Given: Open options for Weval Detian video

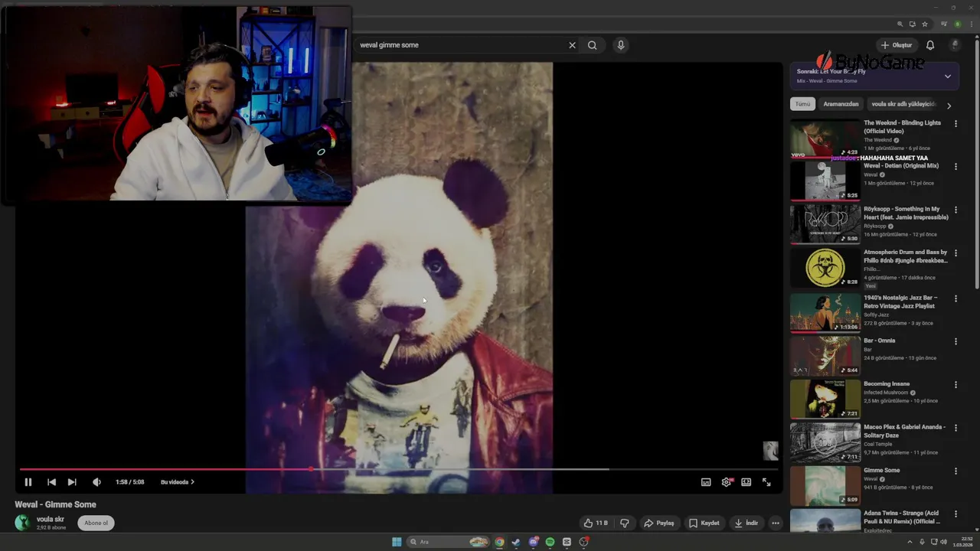Looking at the screenshot, I should coord(955,166).
